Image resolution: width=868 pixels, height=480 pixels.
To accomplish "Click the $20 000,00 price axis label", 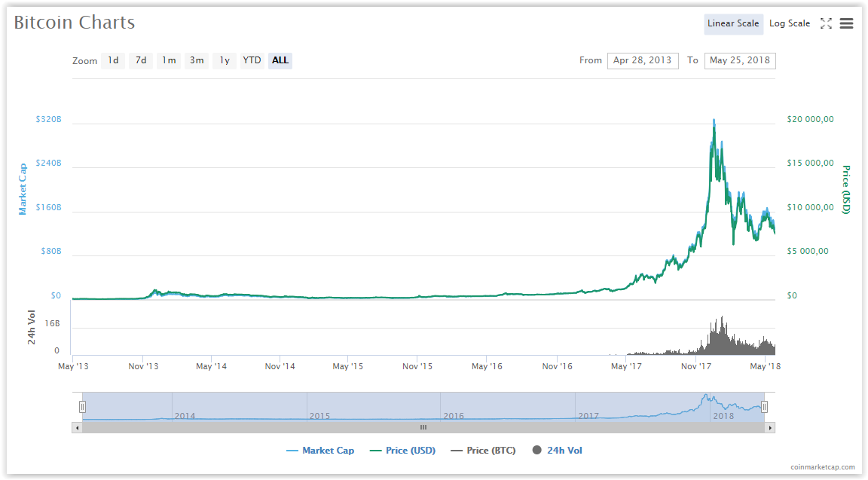I will pyautogui.click(x=811, y=120).
